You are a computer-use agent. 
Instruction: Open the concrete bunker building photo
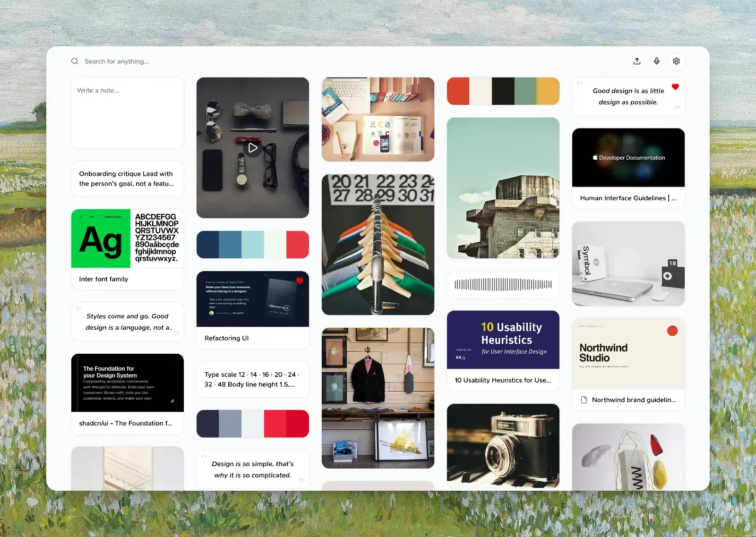tap(503, 188)
